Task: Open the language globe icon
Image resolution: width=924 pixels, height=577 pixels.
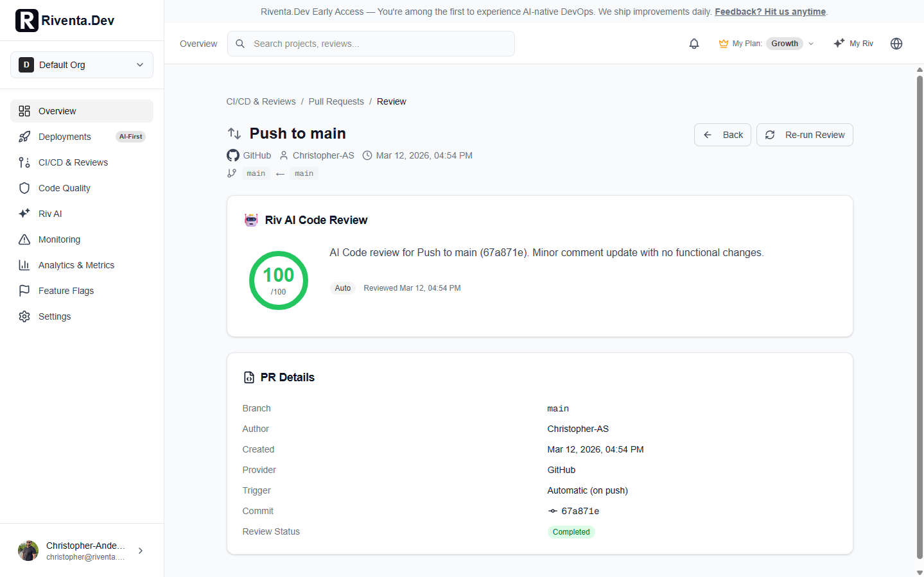Action: 896,44
